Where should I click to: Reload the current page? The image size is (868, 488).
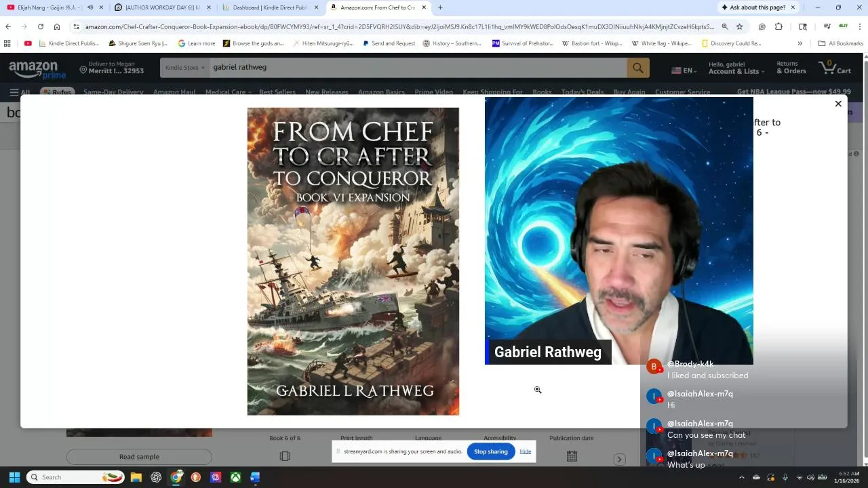tap(41, 26)
